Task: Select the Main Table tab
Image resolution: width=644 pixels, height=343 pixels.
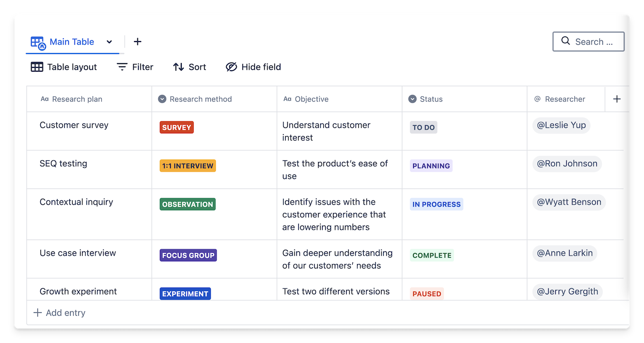Action: pyautogui.click(x=72, y=42)
